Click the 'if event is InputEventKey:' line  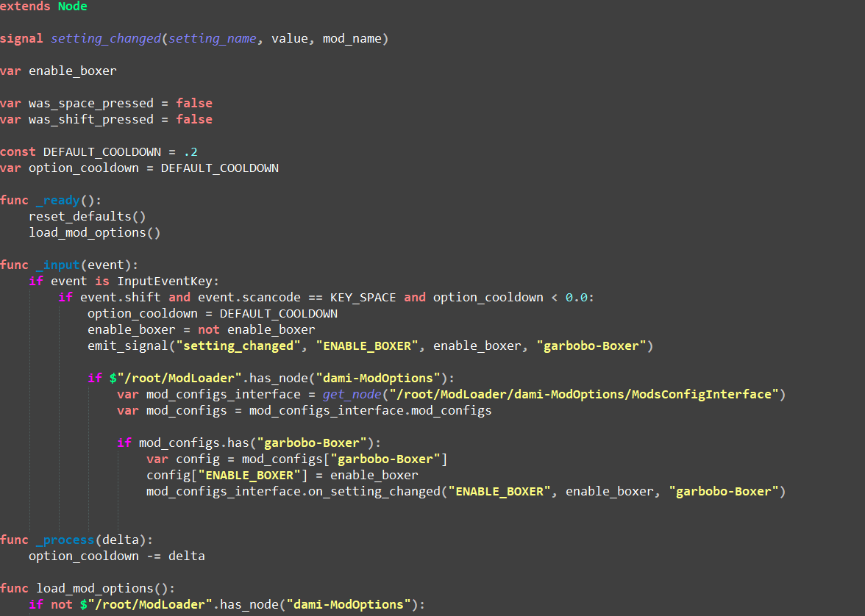tap(124, 282)
